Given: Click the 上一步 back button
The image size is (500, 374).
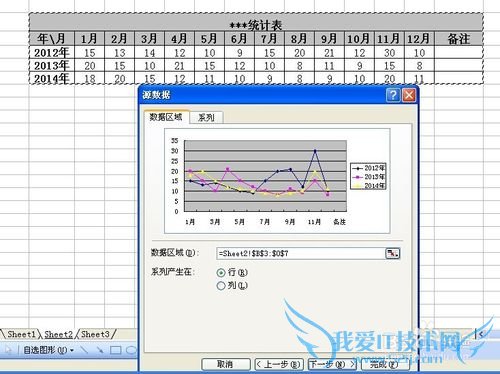Looking at the screenshot, I should tap(279, 364).
